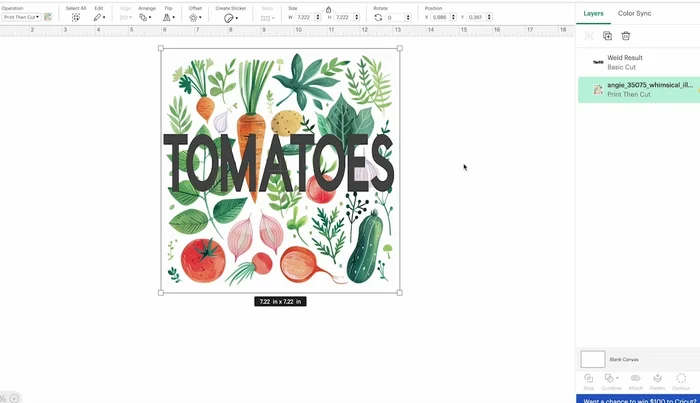
Task: Click the Select All icon
Action: click(75, 17)
